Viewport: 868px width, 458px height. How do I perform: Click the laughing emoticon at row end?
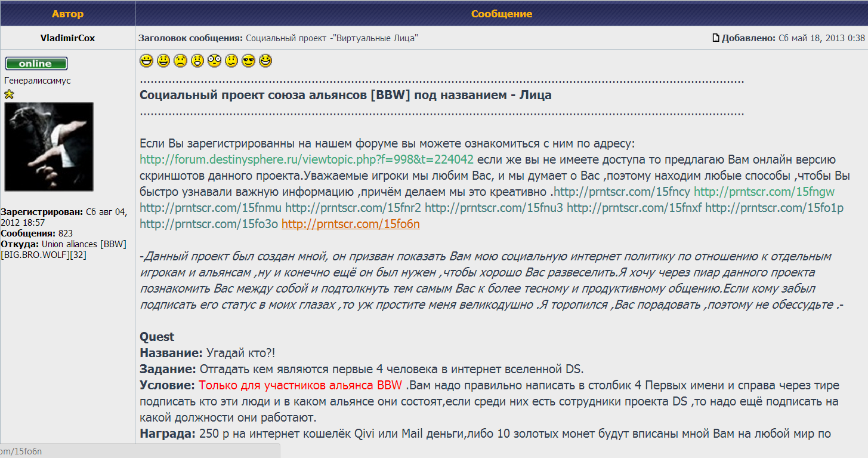[x=266, y=60]
